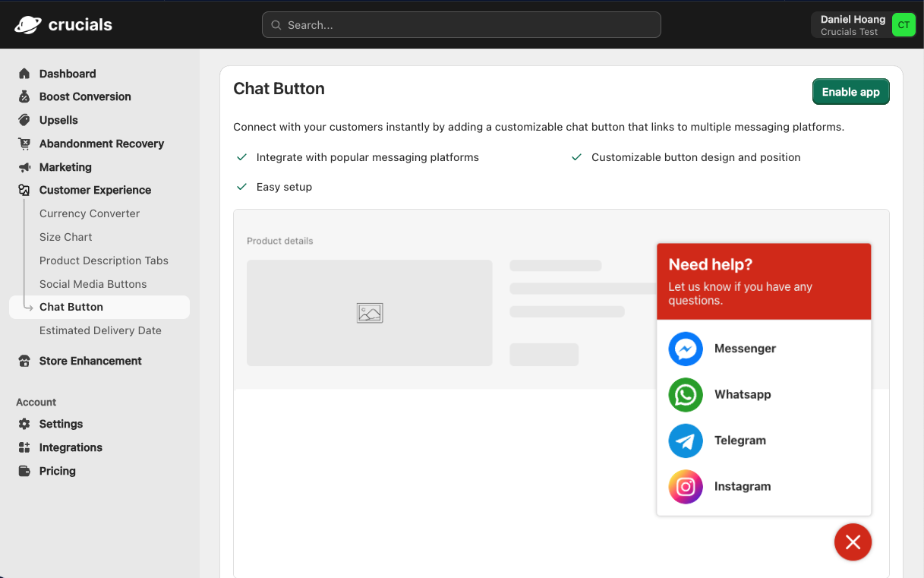The height and width of the screenshot is (578, 924).
Task: Open the Estimated Delivery Date page
Action: click(100, 330)
